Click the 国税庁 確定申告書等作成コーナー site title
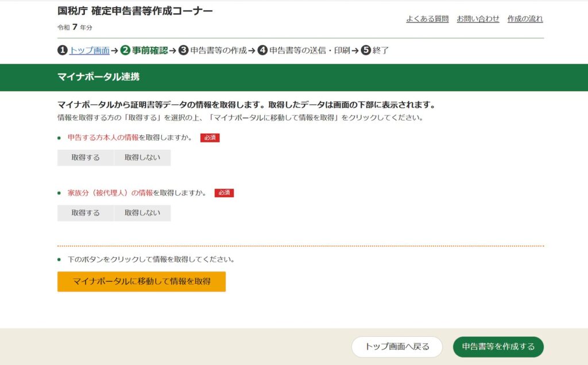This screenshot has width=588, height=365. click(135, 11)
